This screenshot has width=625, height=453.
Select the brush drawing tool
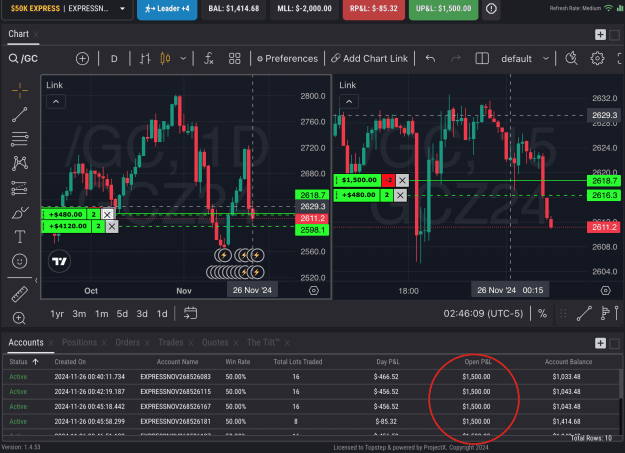click(x=20, y=213)
